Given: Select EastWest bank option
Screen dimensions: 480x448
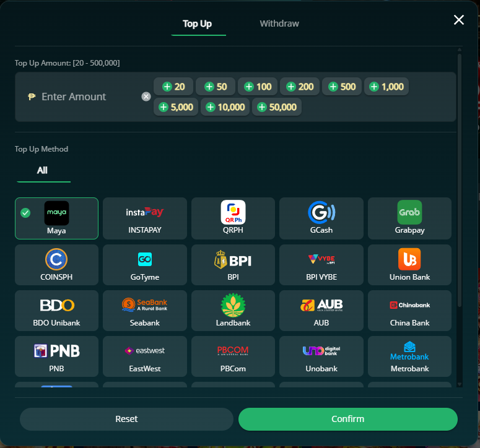Looking at the screenshot, I should point(145,356).
